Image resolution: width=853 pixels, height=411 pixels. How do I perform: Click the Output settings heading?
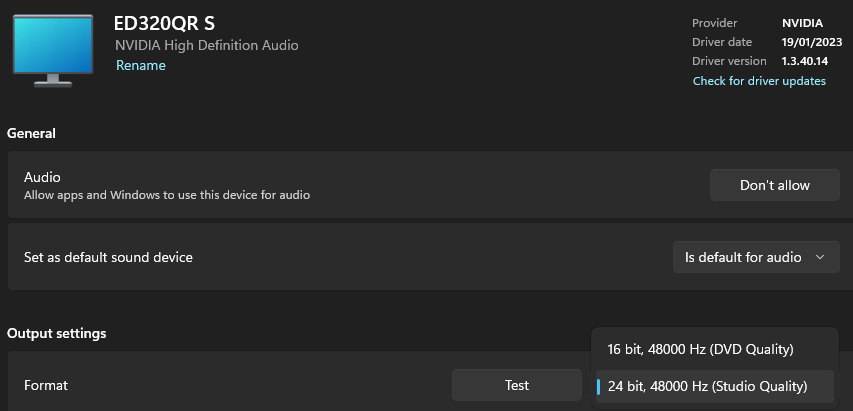click(x=57, y=333)
